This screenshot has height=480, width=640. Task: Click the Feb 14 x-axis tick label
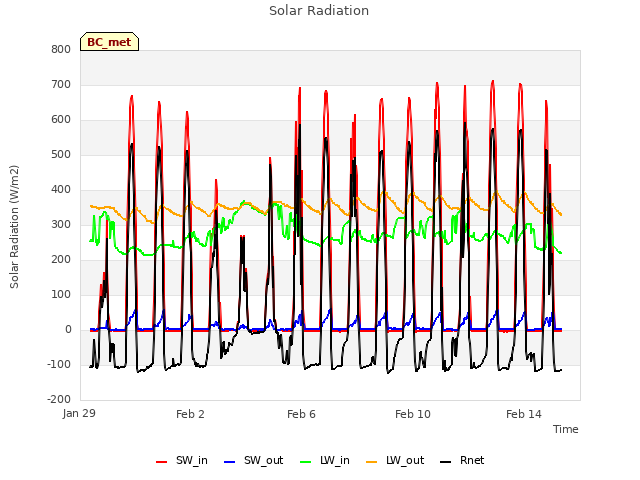tap(524, 414)
